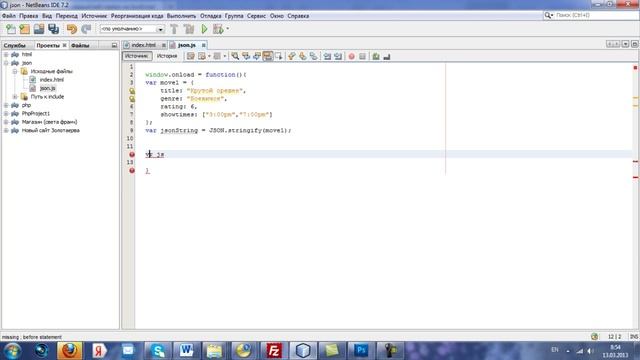Screen dimensions: 640x360
Task: Select index.html in project tree
Action: click(51, 80)
